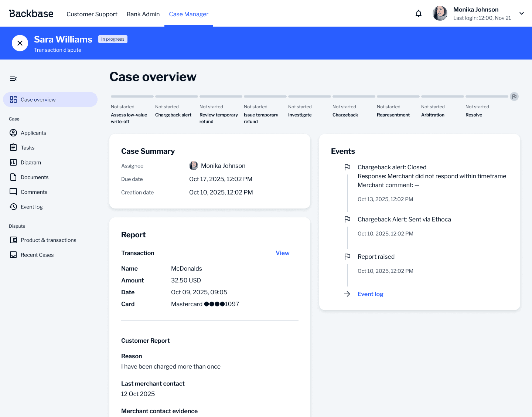
Task: Switch to the Customer Support tab
Action: 92,14
